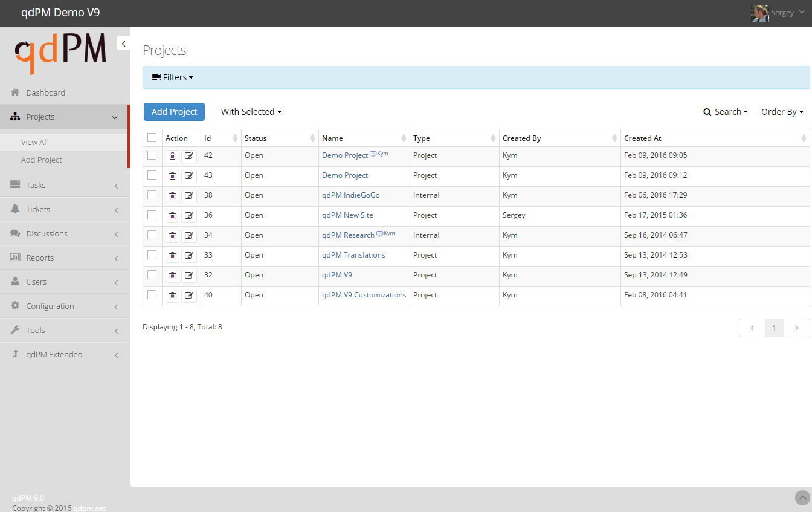Select the checkbox for project 43

tap(152, 175)
